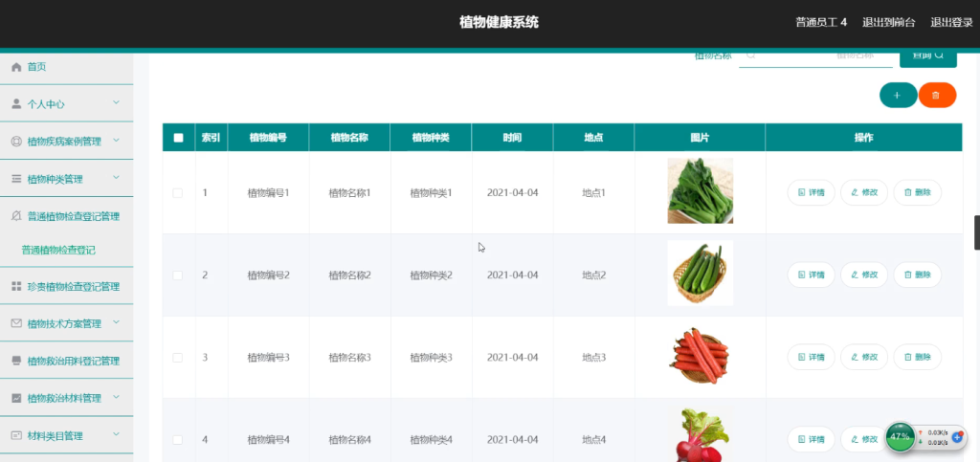Viewport: 980px width, 462px height.
Task: Click the icon beside 植物疾病案例管理
Action: [x=16, y=142]
